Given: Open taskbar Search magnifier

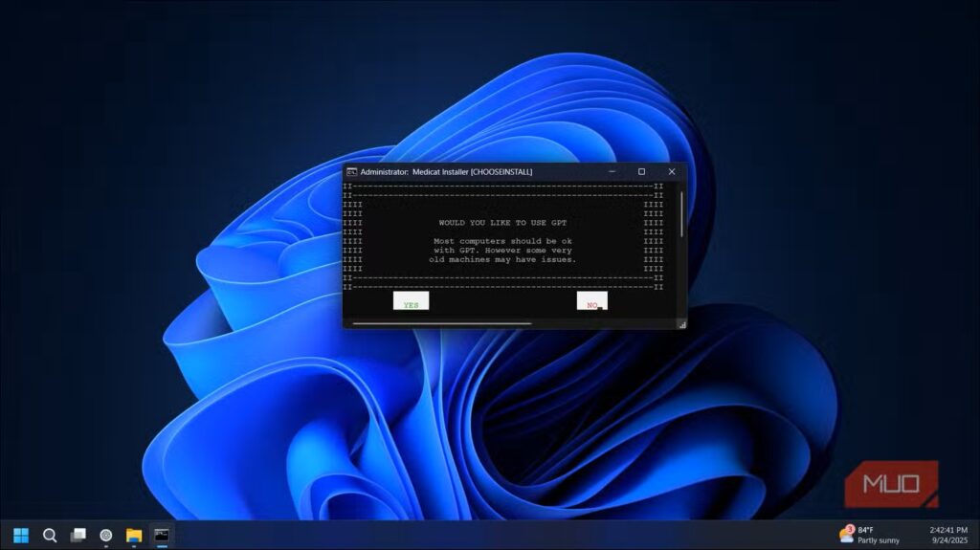Looking at the screenshot, I should (x=50, y=535).
